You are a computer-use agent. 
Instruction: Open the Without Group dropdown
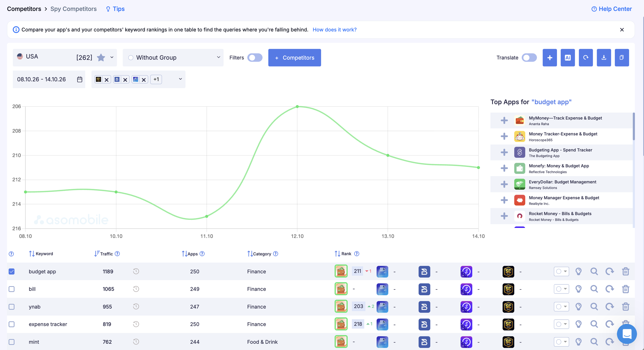click(173, 58)
